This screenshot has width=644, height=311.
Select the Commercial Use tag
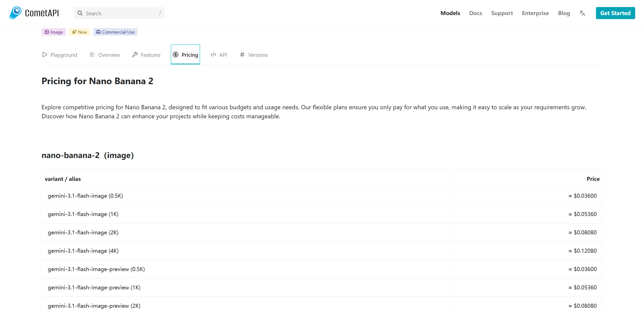coord(115,32)
